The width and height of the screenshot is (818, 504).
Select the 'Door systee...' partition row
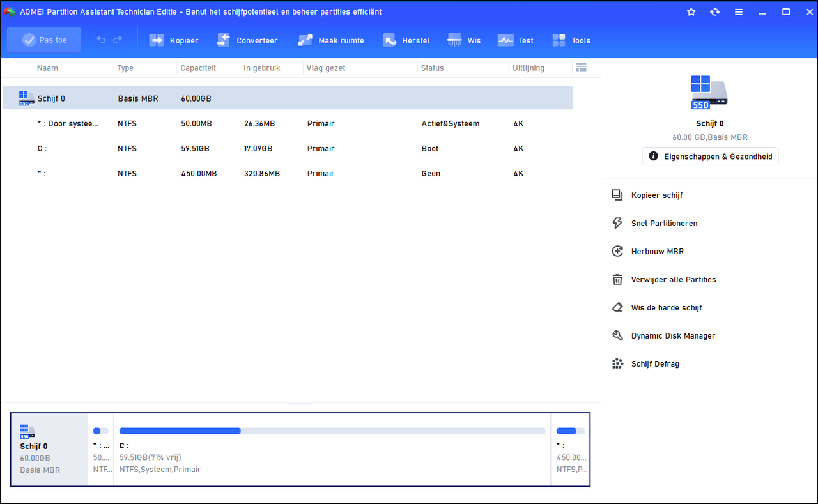(288, 123)
